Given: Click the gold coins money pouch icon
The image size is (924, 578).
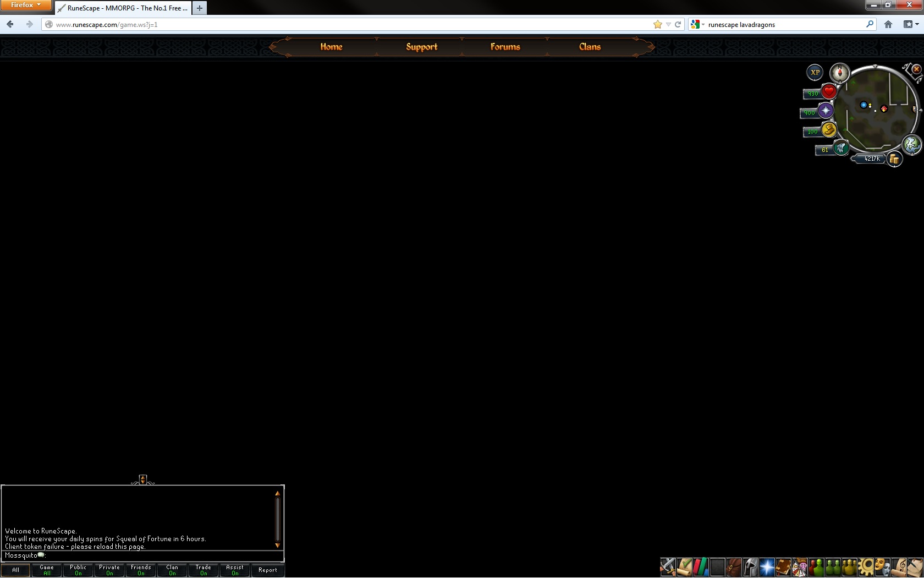Looking at the screenshot, I should (x=894, y=159).
